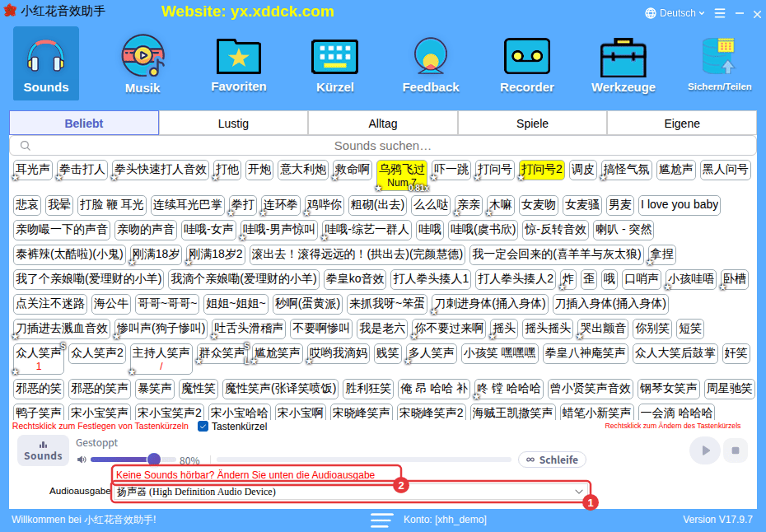Open the Werkzeuge toolbox icon

(623, 57)
